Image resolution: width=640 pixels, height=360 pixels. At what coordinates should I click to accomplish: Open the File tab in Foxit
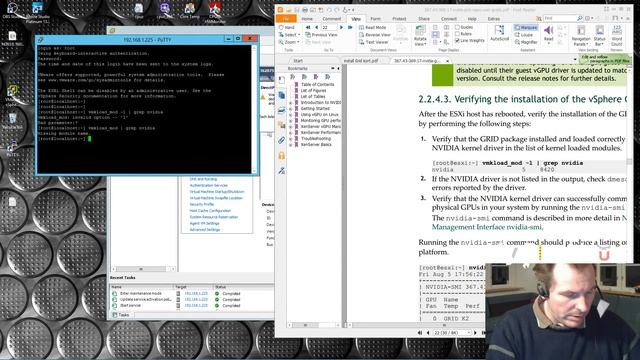tap(286, 19)
